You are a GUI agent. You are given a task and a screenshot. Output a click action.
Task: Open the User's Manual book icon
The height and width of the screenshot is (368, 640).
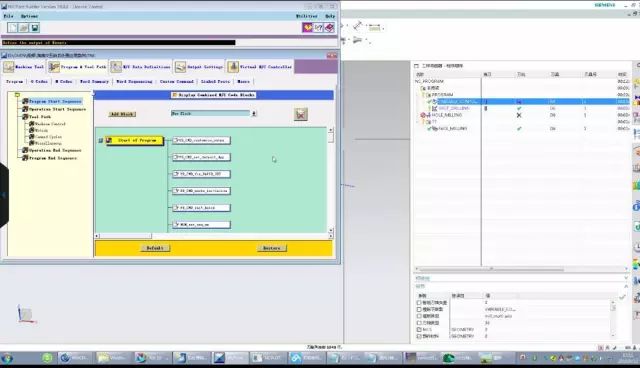coord(329,27)
